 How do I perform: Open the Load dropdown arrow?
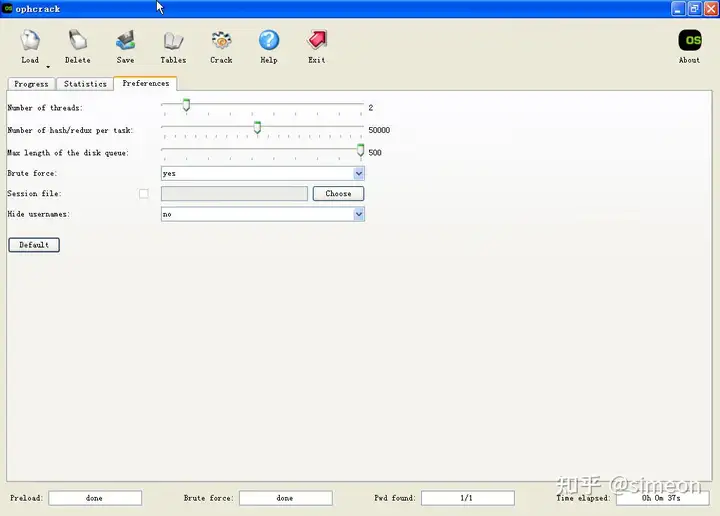tap(48, 67)
